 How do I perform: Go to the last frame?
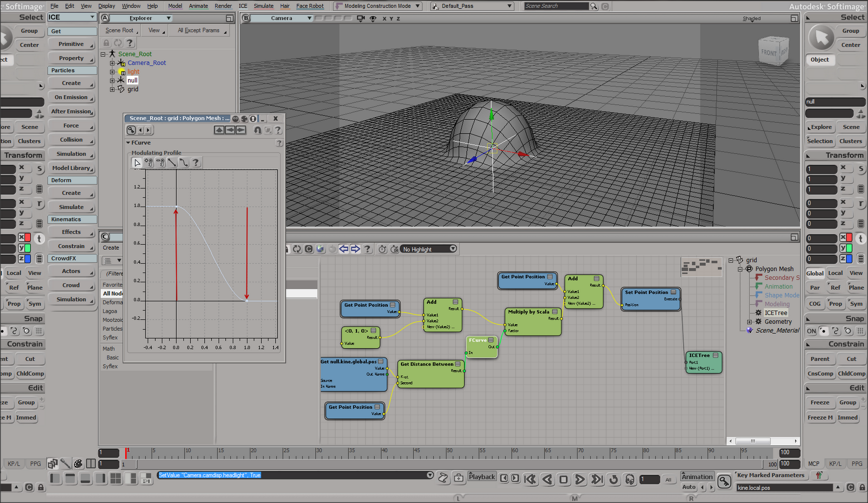coord(597,479)
